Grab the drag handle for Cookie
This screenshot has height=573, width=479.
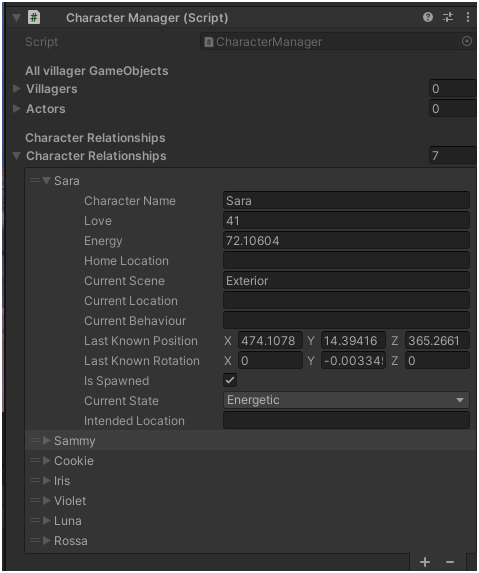point(35,460)
